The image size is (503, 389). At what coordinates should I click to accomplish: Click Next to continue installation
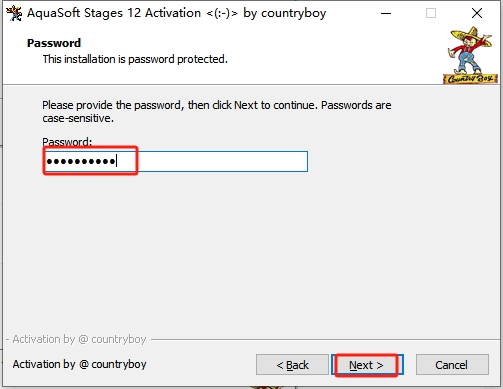click(x=367, y=365)
